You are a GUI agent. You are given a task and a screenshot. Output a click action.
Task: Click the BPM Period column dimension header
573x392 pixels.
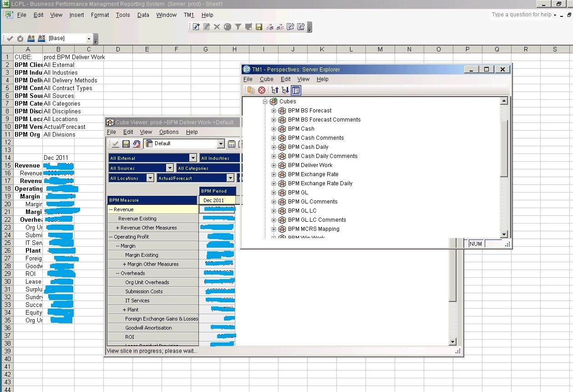pyautogui.click(x=218, y=191)
